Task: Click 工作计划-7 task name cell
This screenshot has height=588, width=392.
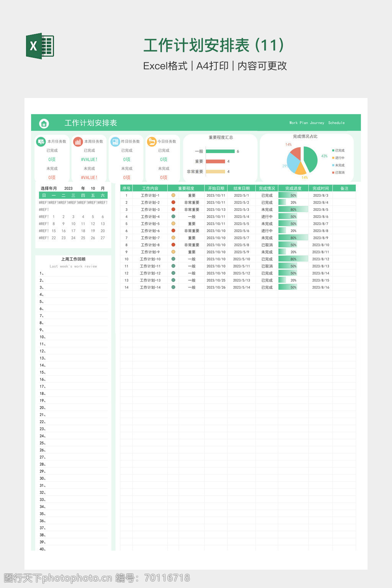Action: click(150, 238)
